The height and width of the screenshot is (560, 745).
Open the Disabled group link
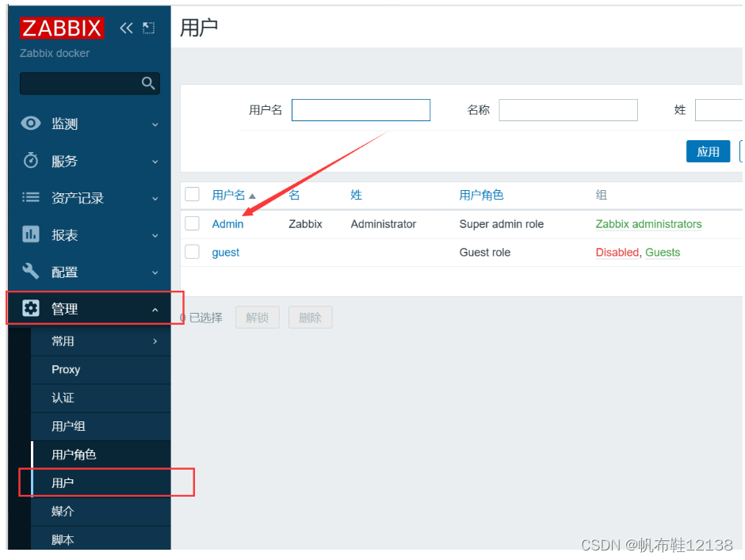tap(617, 252)
